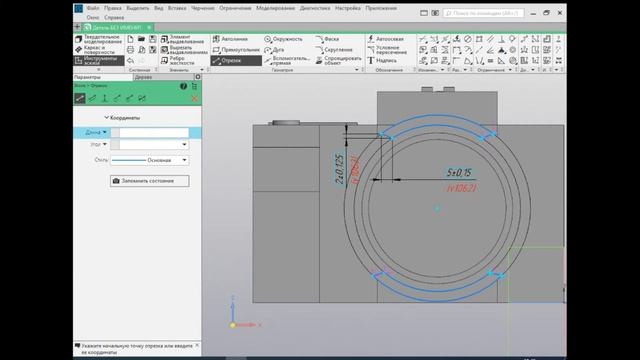
Task: Cancel the command with orange X
Action: [195, 98]
